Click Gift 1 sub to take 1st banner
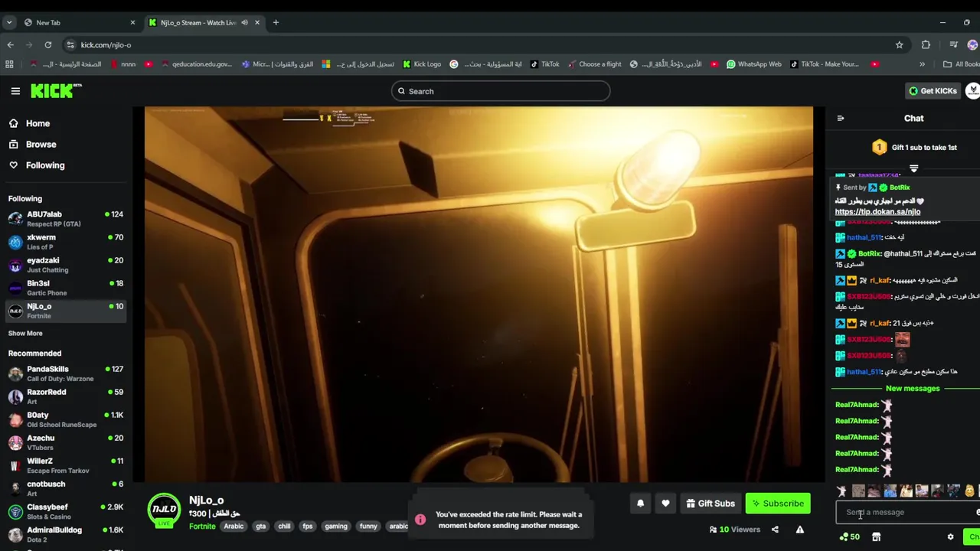 (914, 148)
